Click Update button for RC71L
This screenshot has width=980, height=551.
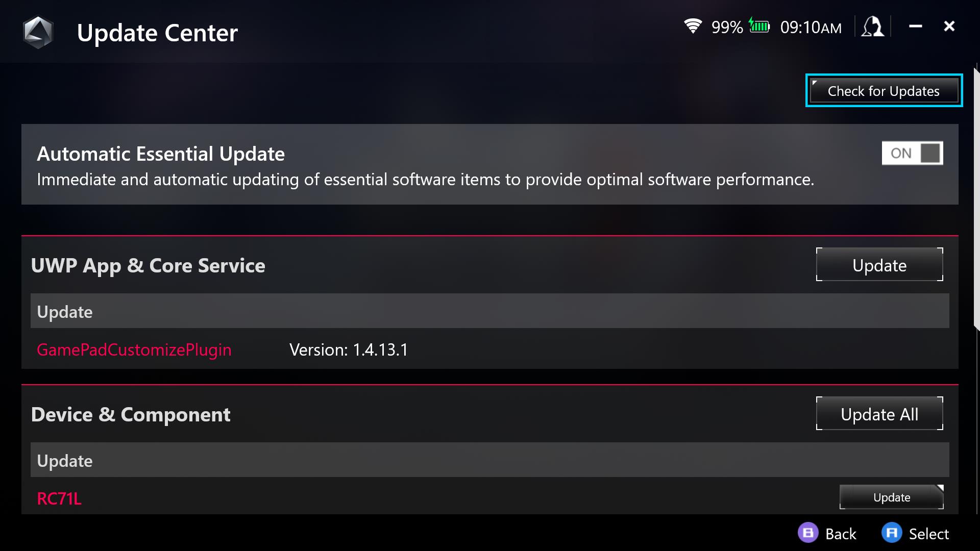pos(891,497)
